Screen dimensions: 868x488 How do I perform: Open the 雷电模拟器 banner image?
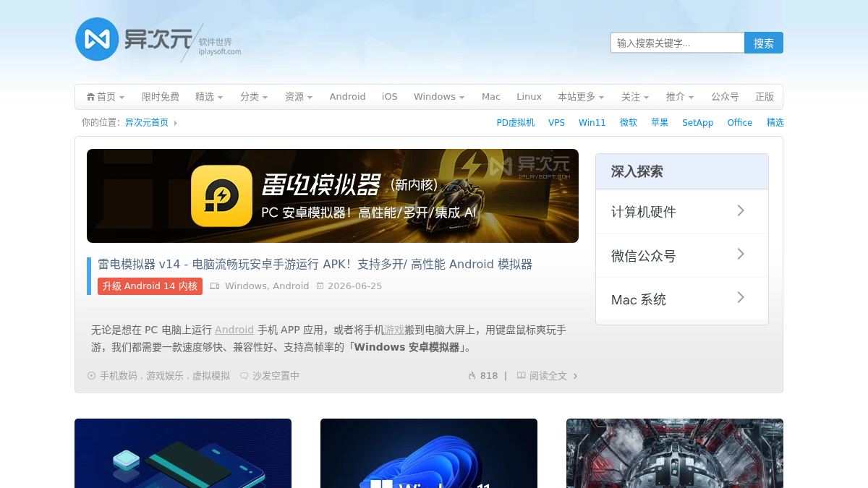coord(333,196)
